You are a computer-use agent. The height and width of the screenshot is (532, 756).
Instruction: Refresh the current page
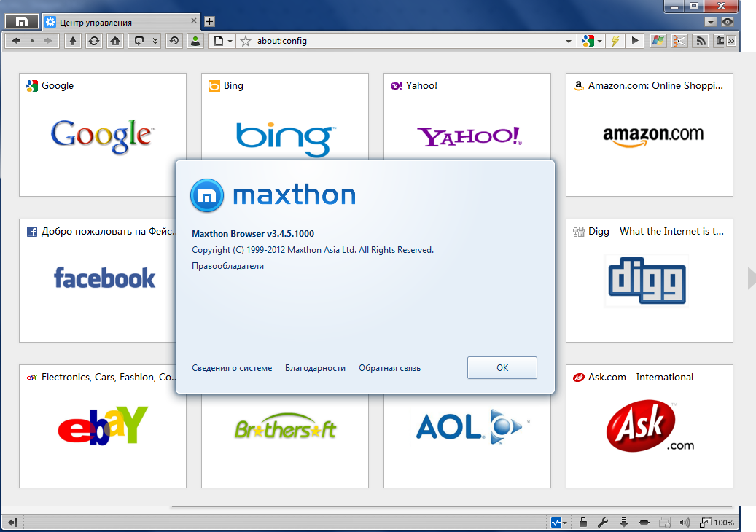tap(94, 41)
